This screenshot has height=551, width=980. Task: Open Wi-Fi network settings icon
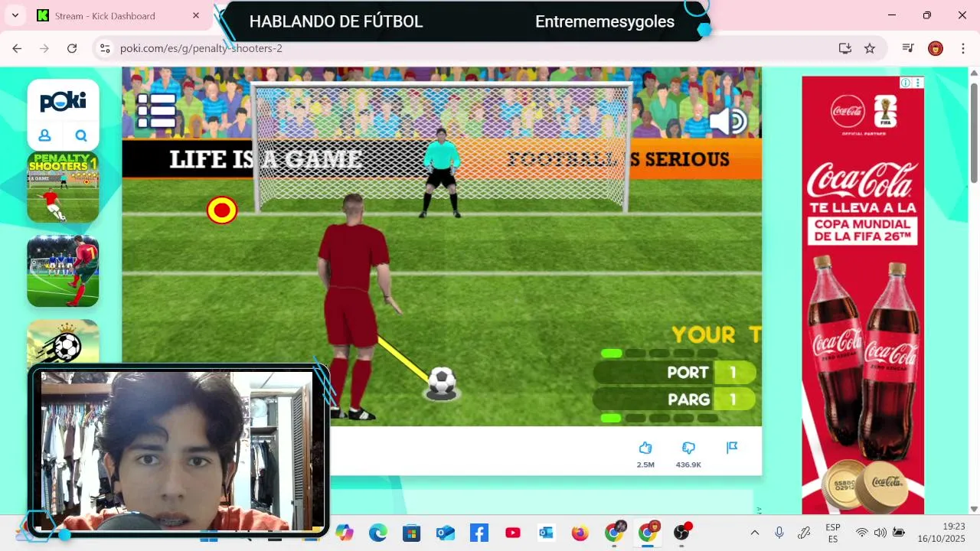[x=862, y=533]
